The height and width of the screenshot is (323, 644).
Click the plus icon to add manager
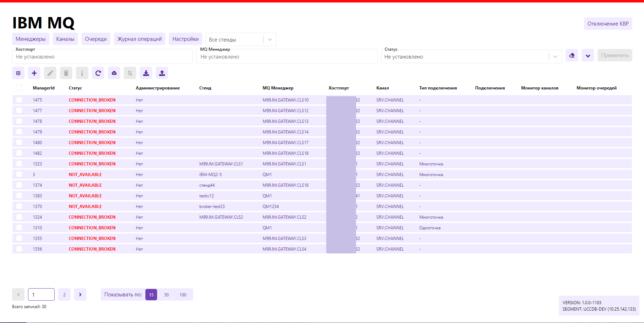tap(34, 73)
